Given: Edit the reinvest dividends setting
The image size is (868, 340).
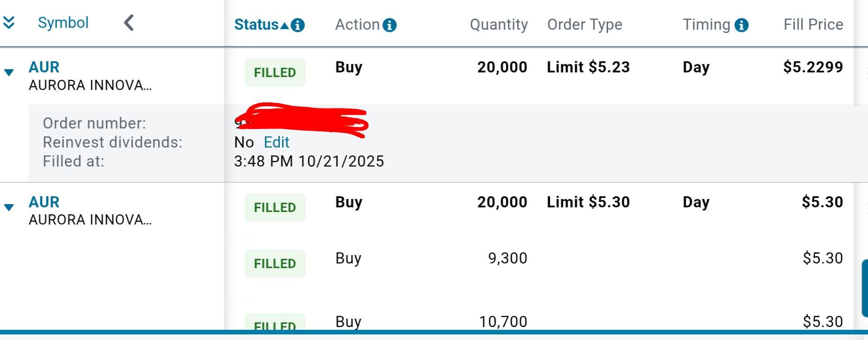Looking at the screenshot, I should [x=276, y=142].
